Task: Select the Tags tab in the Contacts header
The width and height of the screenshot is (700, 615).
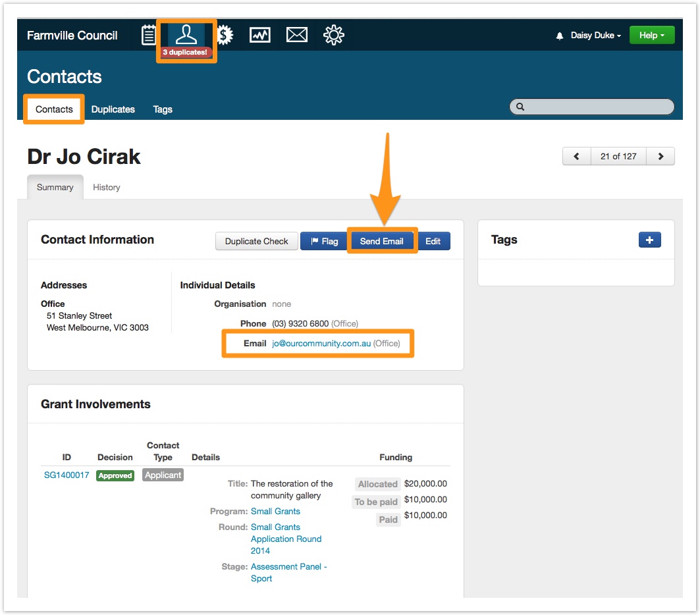Action: [162, 109]
